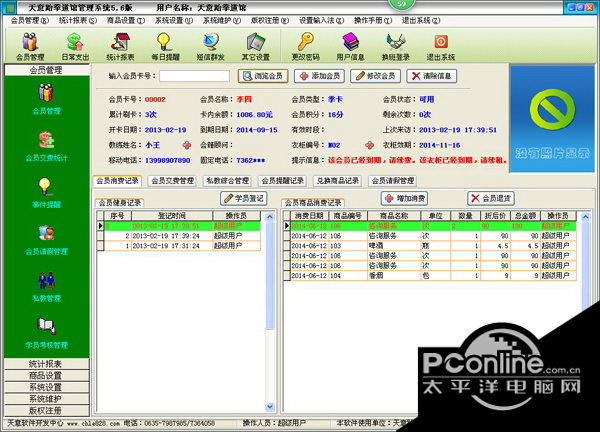Image resolution: width=600 pixels, height=432 pixels.
Task: Click 浏览会员 button
Action: (263, 76)
